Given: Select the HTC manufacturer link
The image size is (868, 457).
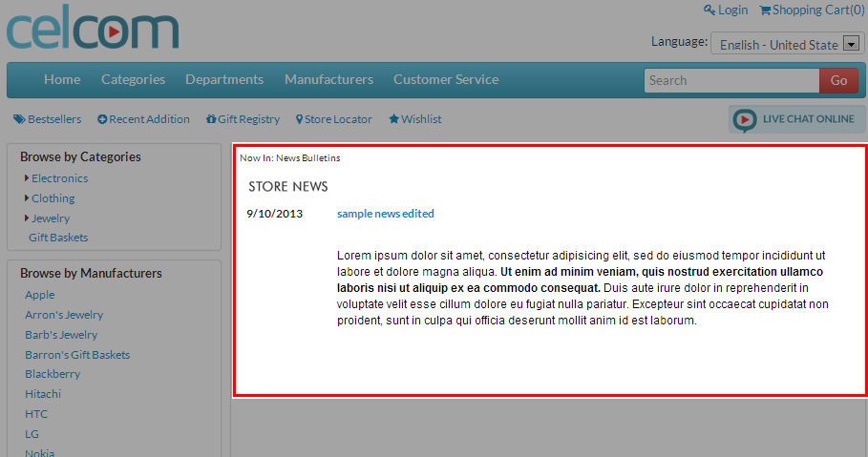Looking at the screenshot, I should pos(36,414).
